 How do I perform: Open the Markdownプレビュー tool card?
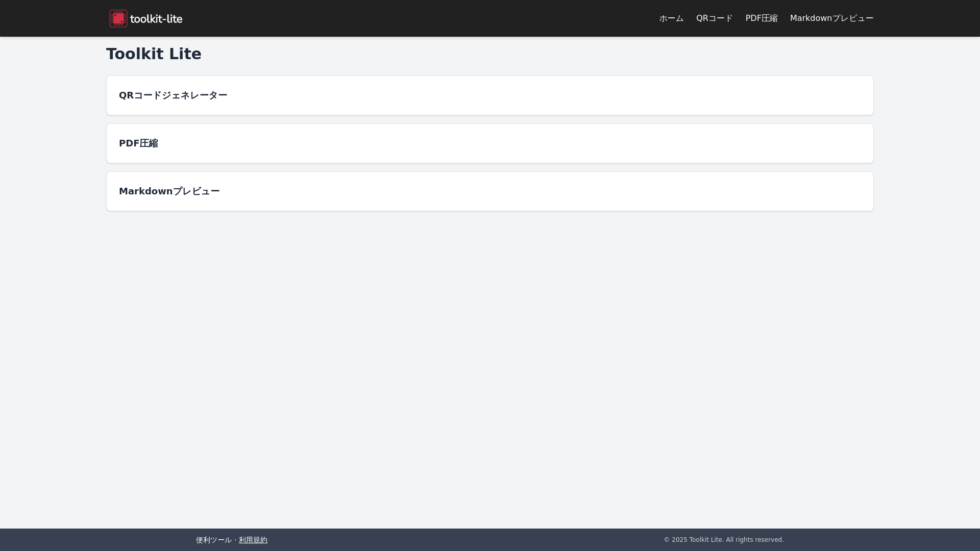click(490, 191)
